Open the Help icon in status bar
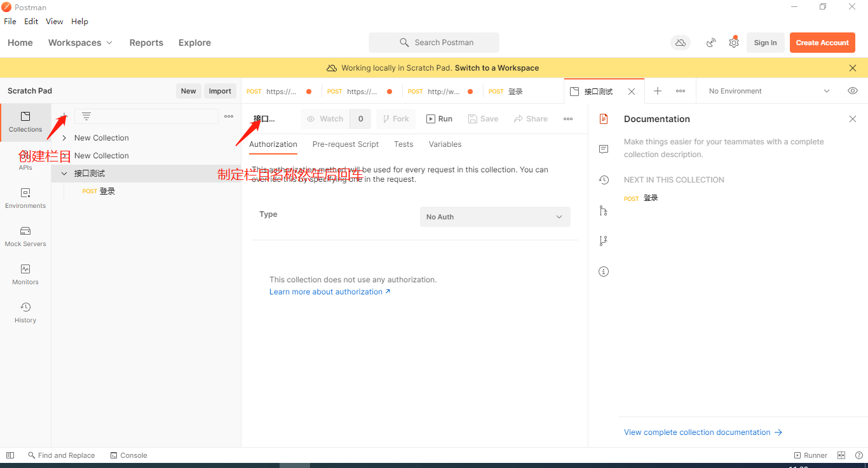Screen dimensions: 868x468 click(x=859, y=455)
